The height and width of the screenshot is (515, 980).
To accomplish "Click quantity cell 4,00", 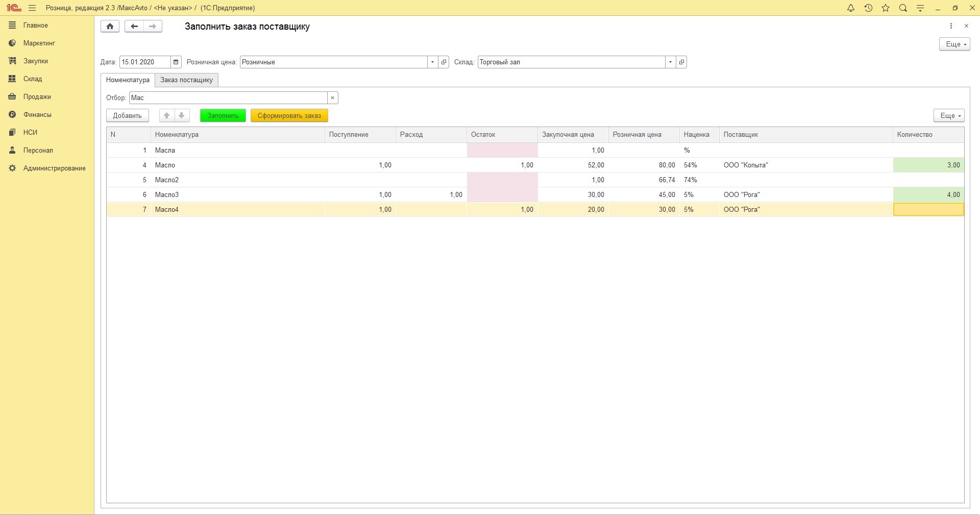I will coord(928,195).
